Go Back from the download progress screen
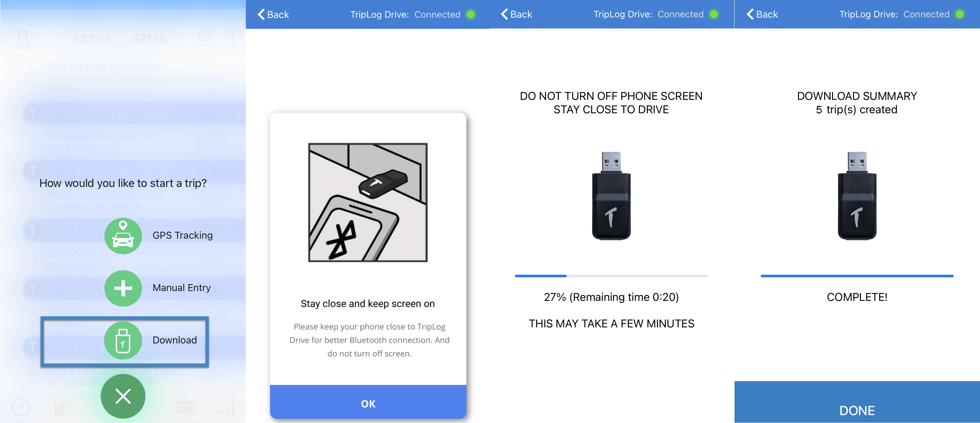This screenshot has height=423, width=980. pos(516,14)
